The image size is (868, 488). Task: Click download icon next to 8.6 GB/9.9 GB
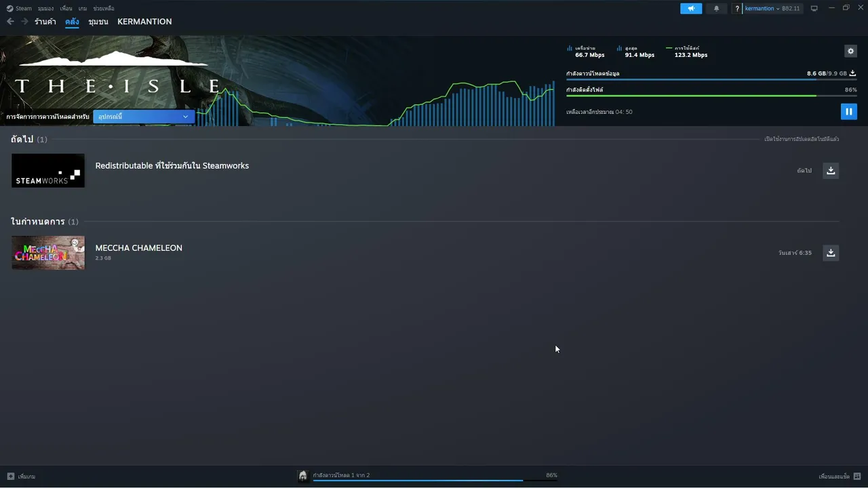click(x=853, y=73)
